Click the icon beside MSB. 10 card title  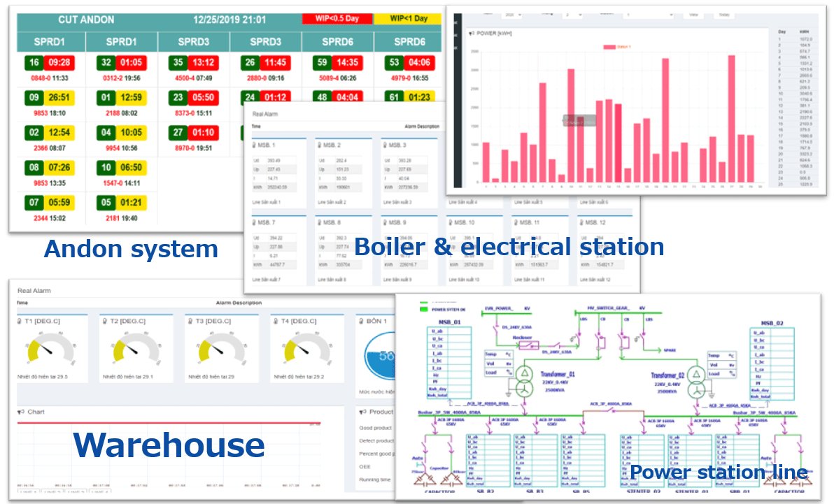pos(451,222)
